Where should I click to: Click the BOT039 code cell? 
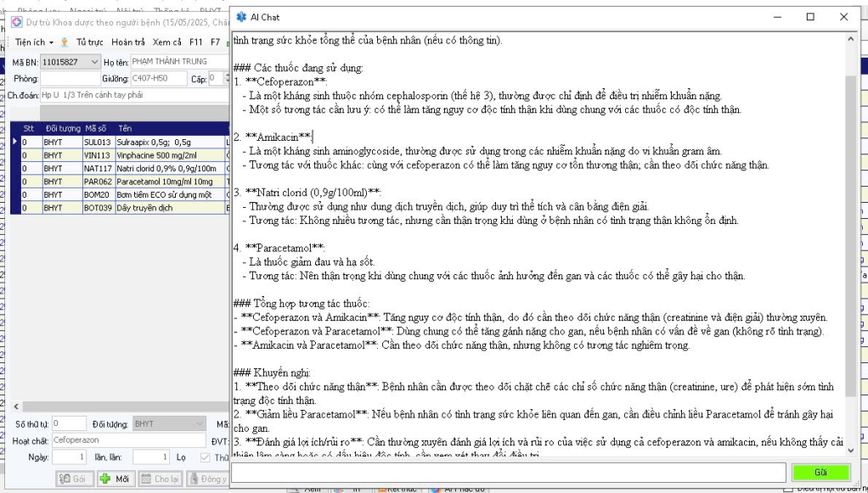(98, 208)
